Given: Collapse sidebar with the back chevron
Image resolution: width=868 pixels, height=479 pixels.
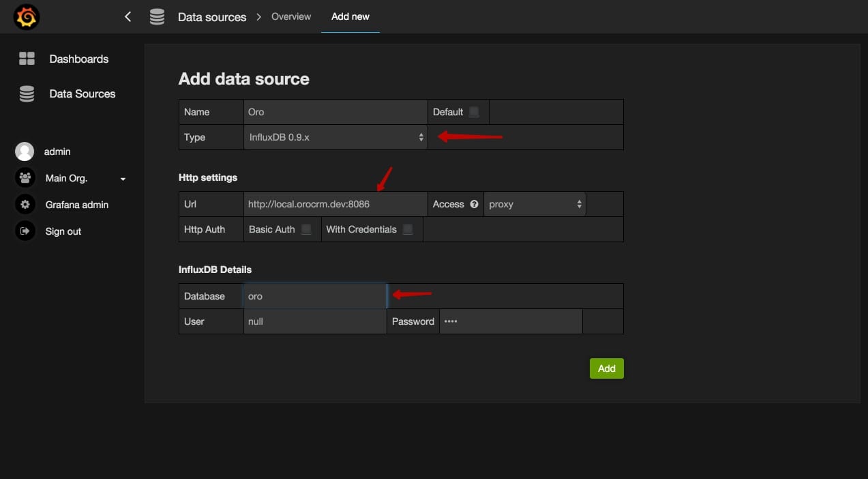Looking at the screenshot, I should pos(128,16).
